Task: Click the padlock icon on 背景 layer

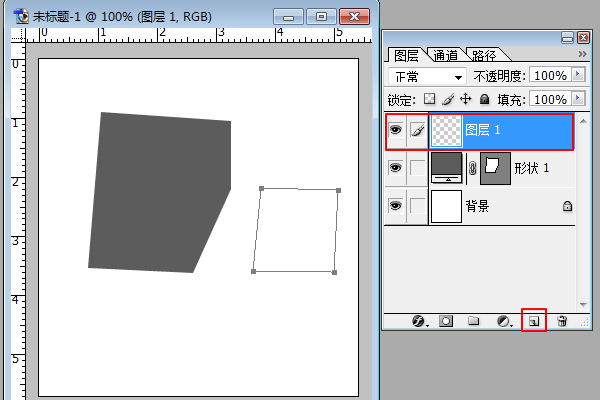Action: pyautogui.click(x=567, y=206)
